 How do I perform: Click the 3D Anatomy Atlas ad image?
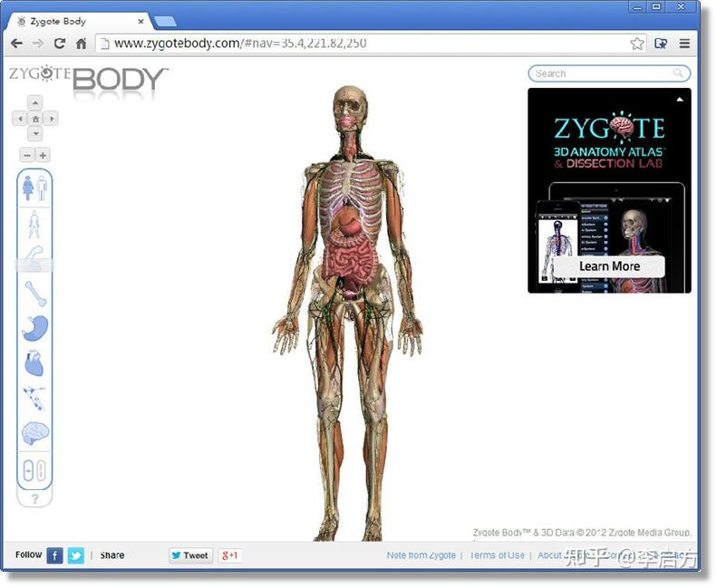[x=609, y=190]
